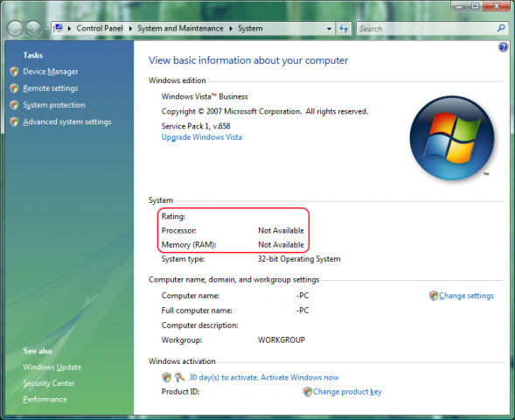Screen dimensions: 515x420
Task: Expand the arrow after Control Panel breadcrumb
Action: pos(130,29)
